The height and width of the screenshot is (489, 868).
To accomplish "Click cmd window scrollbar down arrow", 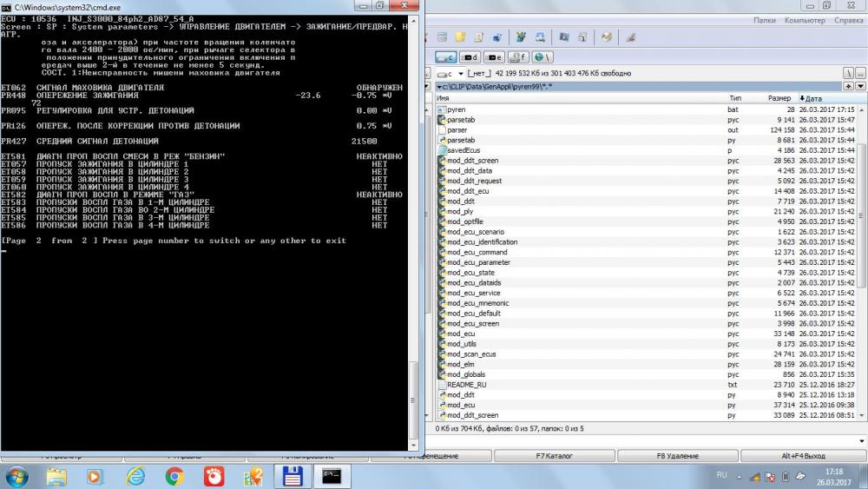I will (413, 446).
